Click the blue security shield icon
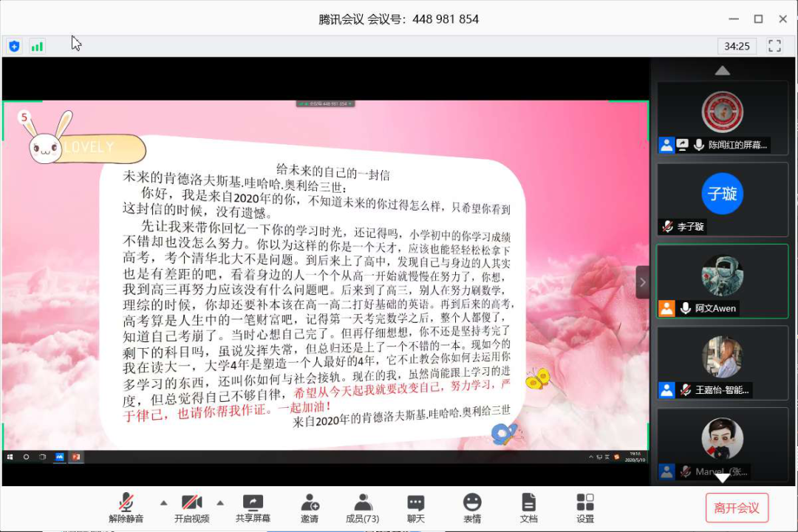Image resolution: width=798 pixels, height=532 pixels. click(x=14, y=47)
